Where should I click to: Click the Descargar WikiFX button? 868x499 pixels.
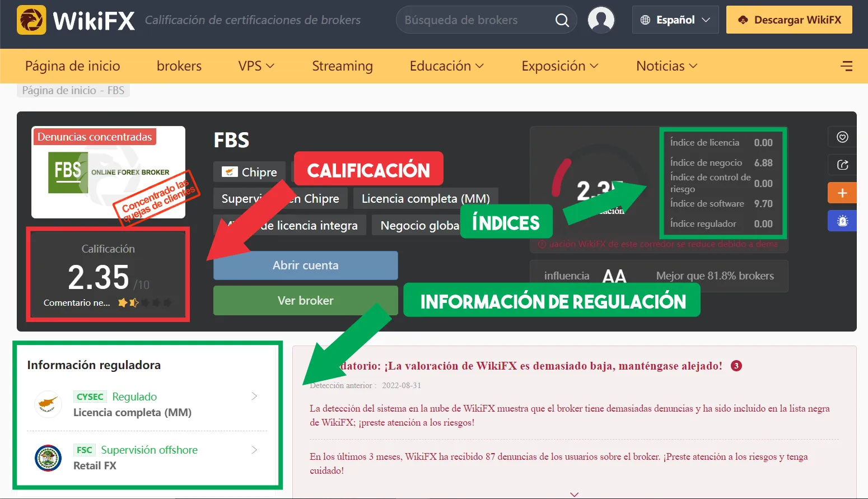(x=789, y=20)
